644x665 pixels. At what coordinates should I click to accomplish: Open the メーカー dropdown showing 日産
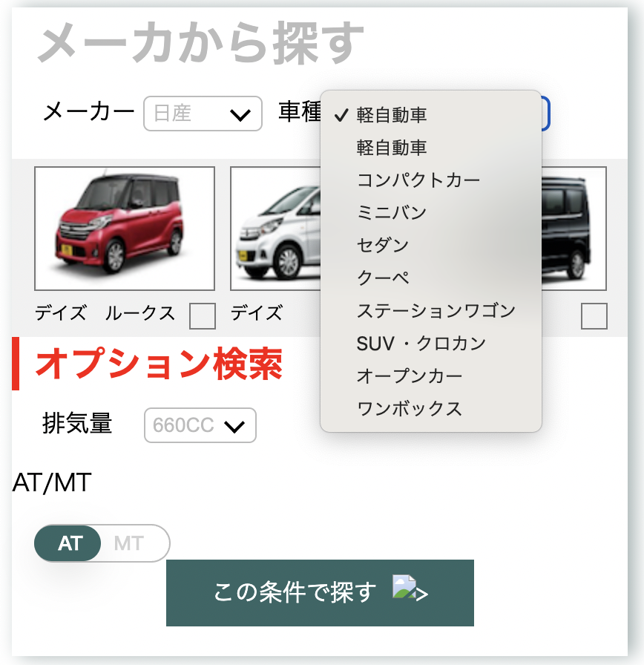(203, 114)
